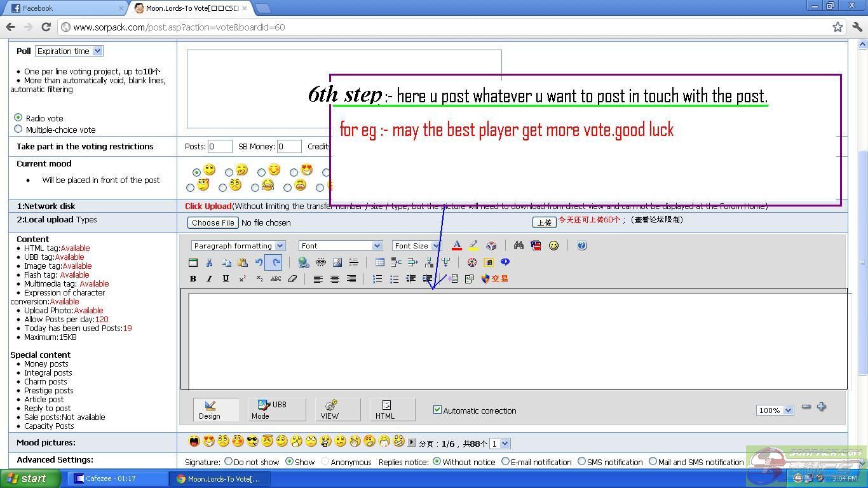This screenshot has height=488, width=868.
Task: Insert a table in the editor
Action: point(379,262)
